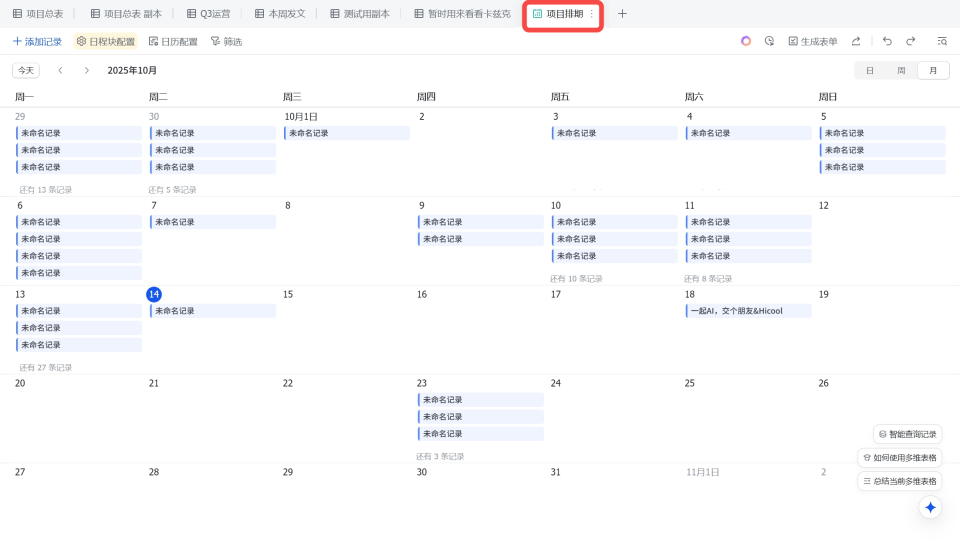Select the 月 month view

(933, 70)
